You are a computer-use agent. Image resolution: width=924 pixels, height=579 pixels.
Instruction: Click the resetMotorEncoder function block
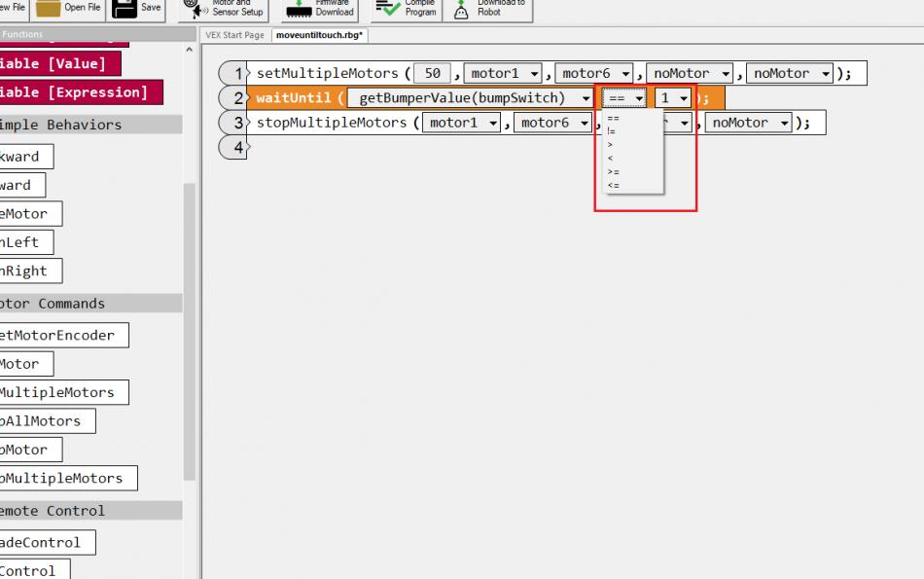(x=64, y=335)
